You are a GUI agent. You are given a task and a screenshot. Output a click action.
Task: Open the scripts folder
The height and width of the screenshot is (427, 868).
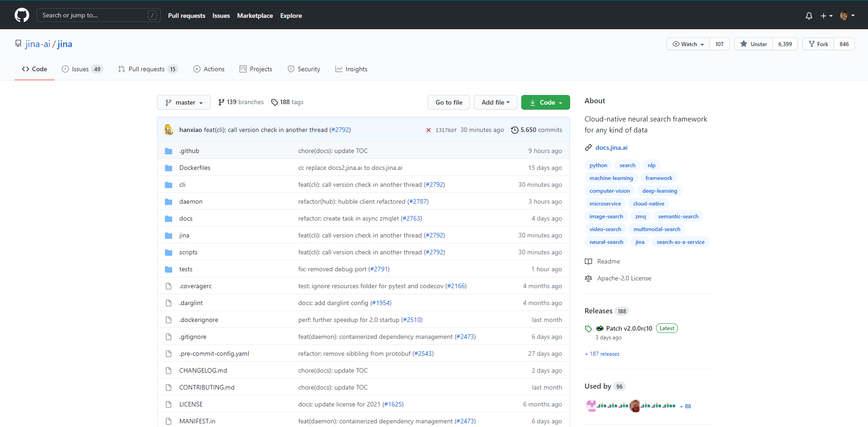(188, 252)
